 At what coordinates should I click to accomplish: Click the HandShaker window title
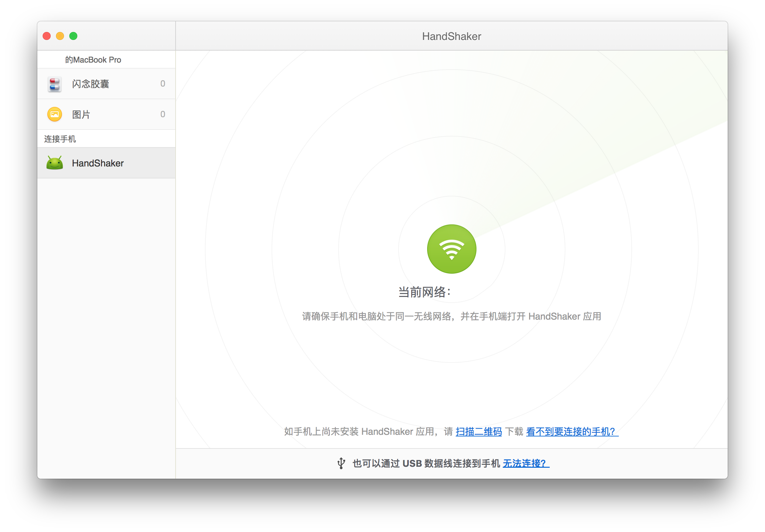[x=451, y=36]
